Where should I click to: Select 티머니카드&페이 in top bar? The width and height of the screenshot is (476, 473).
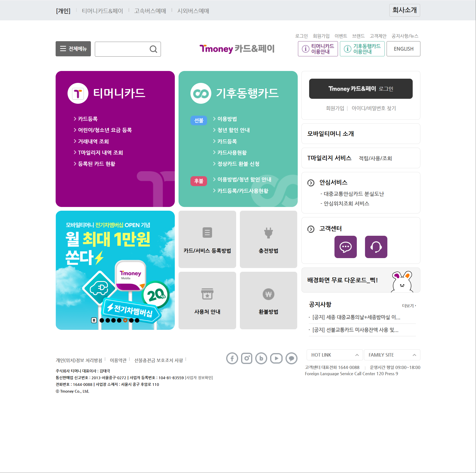103,11
